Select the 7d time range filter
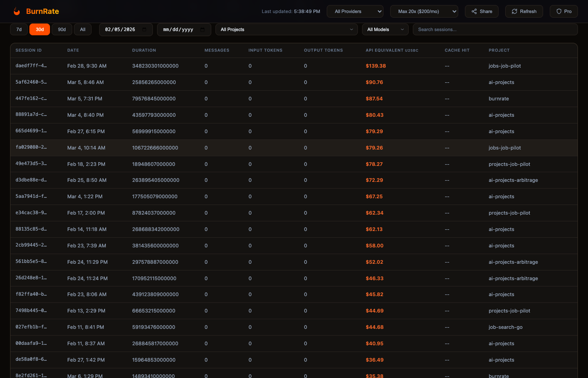 [x=18, y=29]
